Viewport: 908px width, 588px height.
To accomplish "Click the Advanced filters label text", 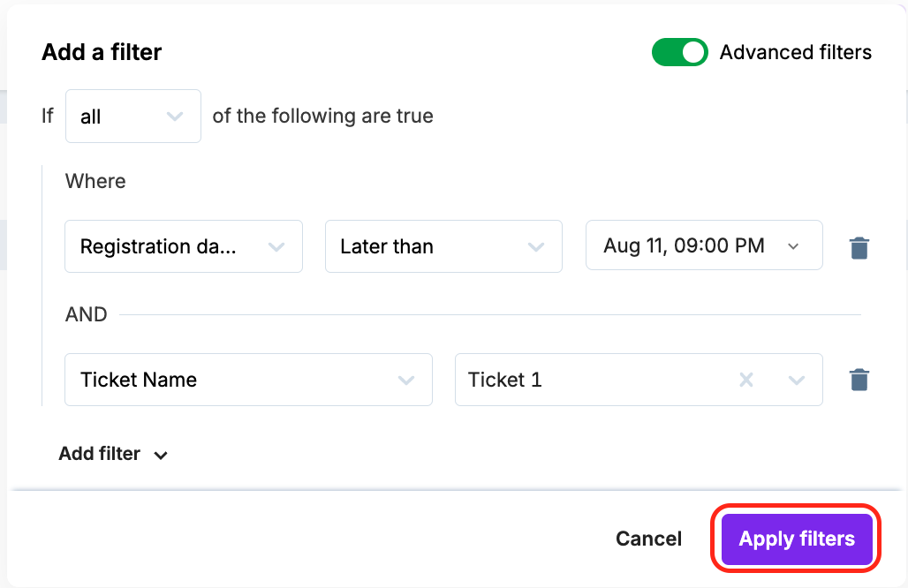I will (795, 53).
